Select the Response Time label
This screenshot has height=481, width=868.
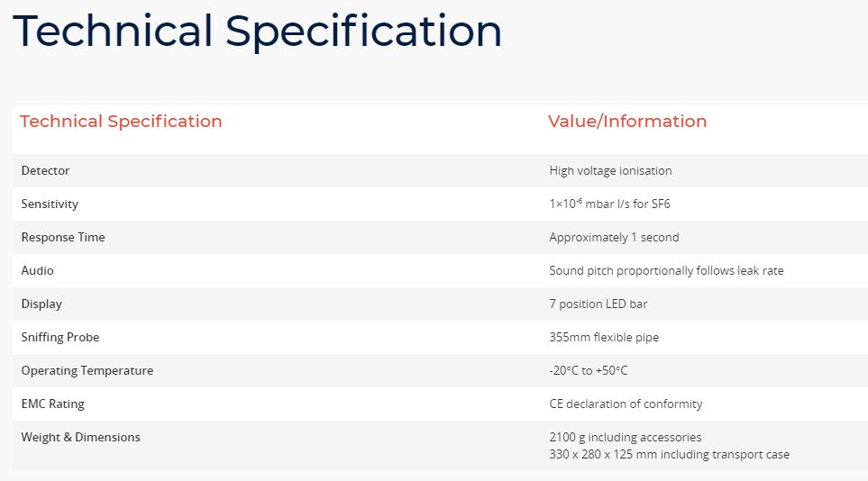[63, 238]
